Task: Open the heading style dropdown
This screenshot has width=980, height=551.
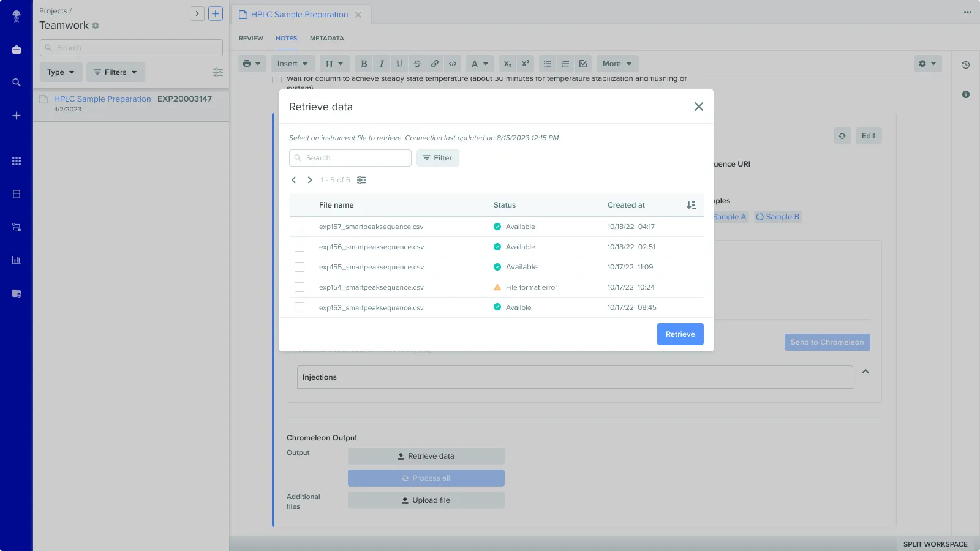Action: click(x=334, y=64)
